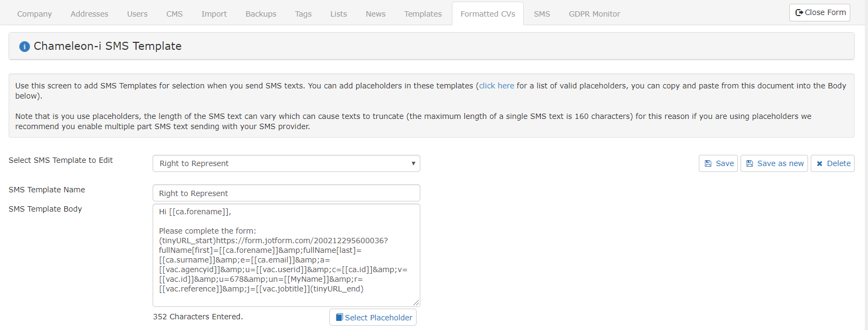Go to the Lists tab
This screenshot has width=868, height=330.
tap(338, 14)
